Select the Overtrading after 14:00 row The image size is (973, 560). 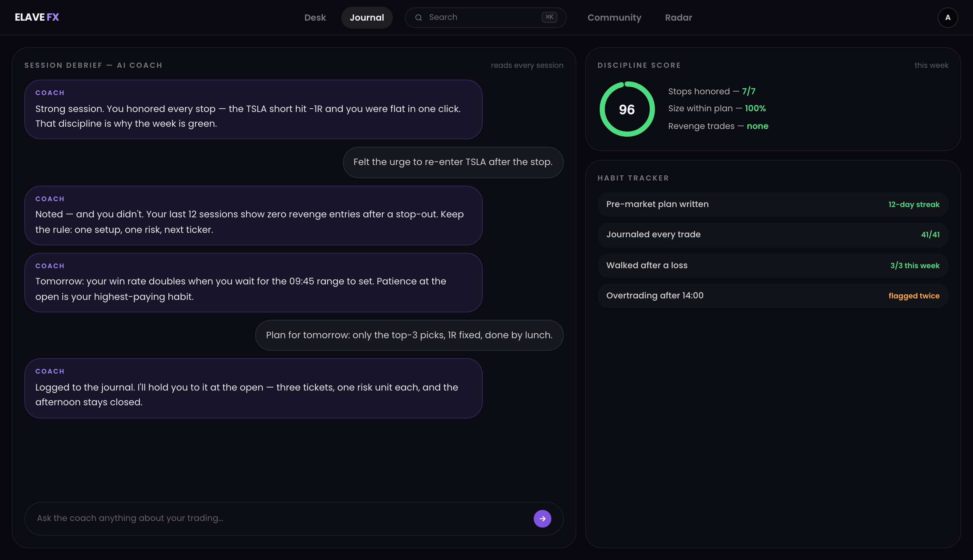click(773, 296)
